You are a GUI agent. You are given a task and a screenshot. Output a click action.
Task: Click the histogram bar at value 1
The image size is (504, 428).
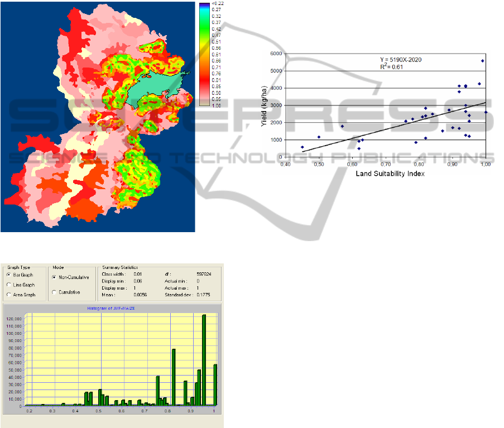click(x=215, y=385)
